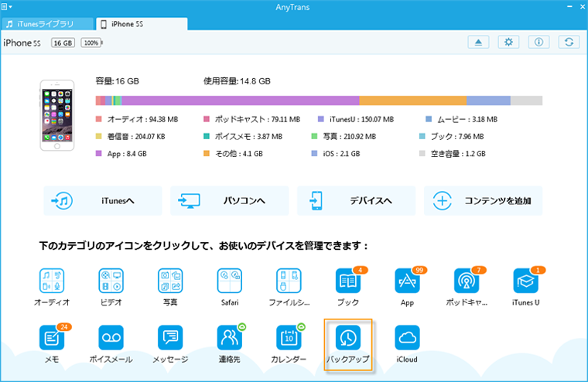Show device info via the info icon

pos(539,42)
